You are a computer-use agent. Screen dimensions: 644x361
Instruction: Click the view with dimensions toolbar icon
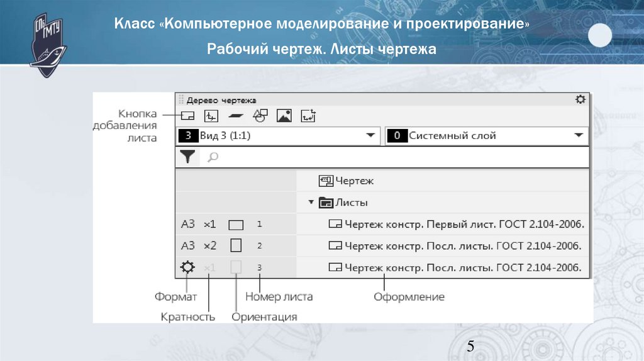pos(308,116)
